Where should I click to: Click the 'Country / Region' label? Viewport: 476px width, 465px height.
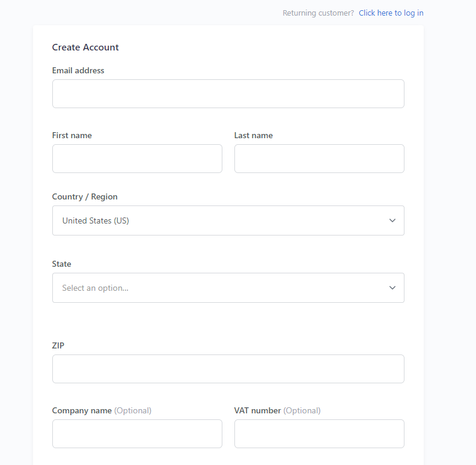(85, 196)
